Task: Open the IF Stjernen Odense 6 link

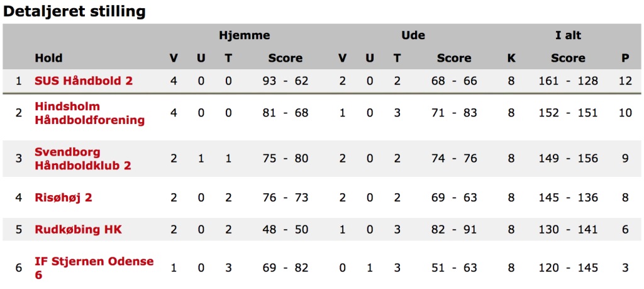Action: (94, 268)
